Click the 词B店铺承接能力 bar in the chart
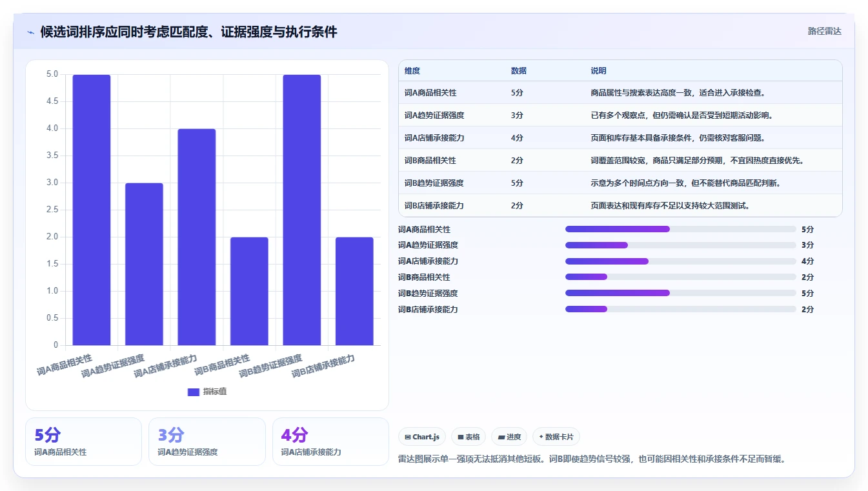Image resolution: width=868 pixels, height=491 pixels. (x=354, y=291)
